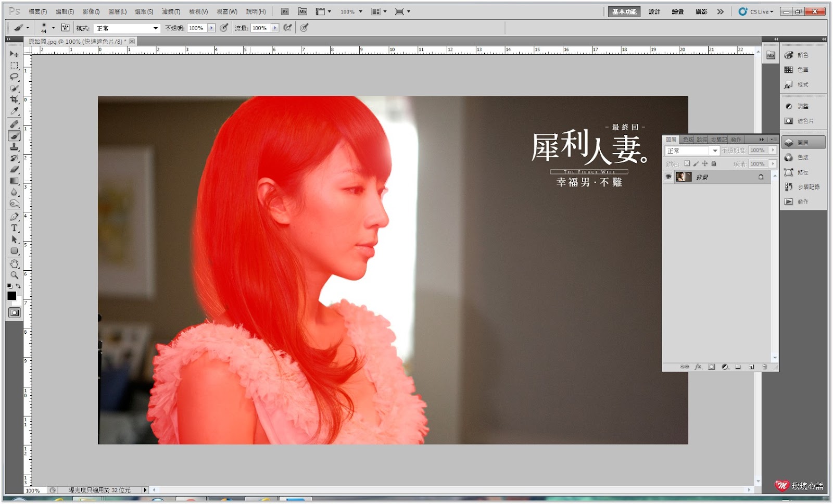Image resolution: width=833 pixels, height=504 pixels.
Task: Open layer blend mode 正常 dropdown
Action: click(x=692, y=150)
